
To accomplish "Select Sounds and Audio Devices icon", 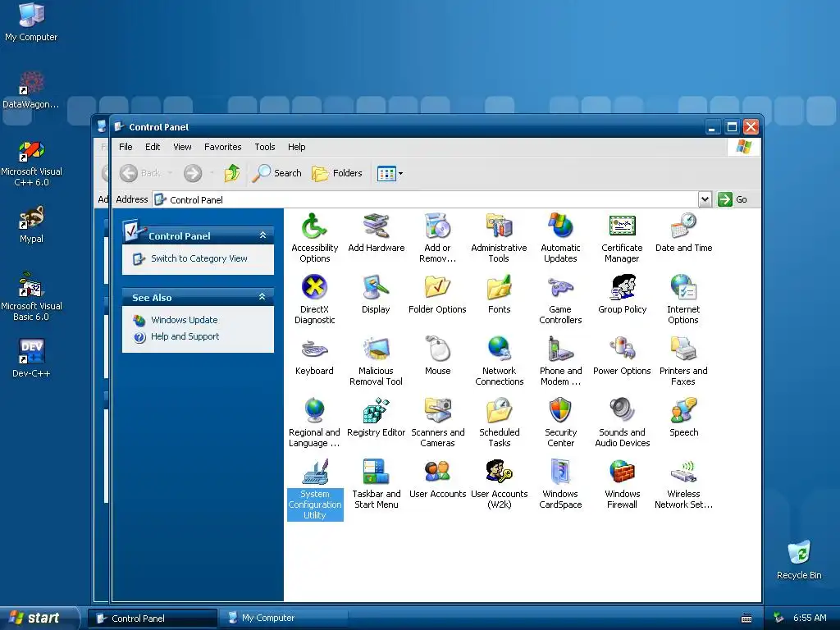I will 622,422.
